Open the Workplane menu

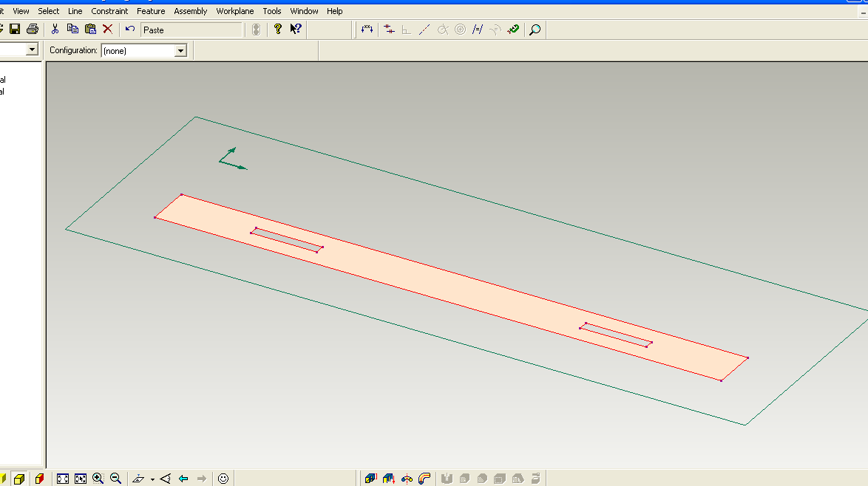pos(235,11)
